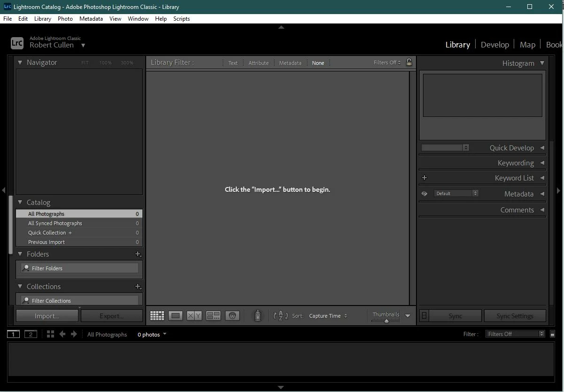Image resolution: width=564 pixels, height=392 pixels.
Task: Open Sort Capture Time dropdown
Action: (328, 316)
